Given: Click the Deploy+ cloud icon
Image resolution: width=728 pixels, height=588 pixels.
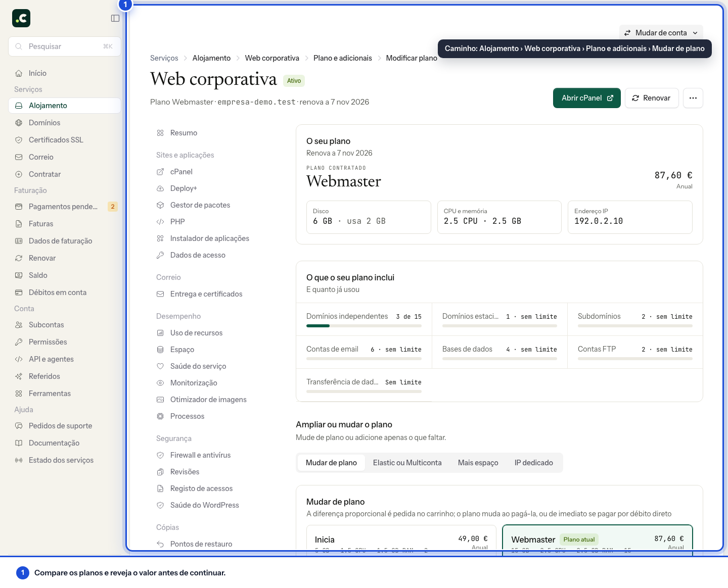Looking at the screenshot, I should coord(160,188).
